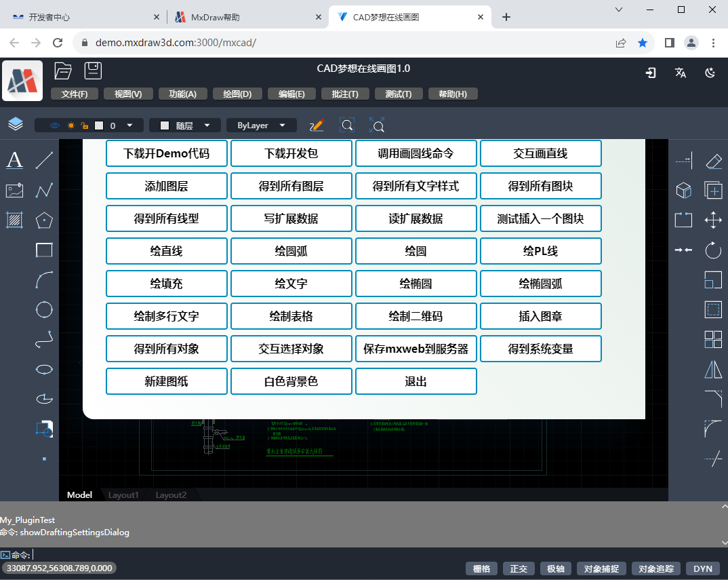This screenshot has height=580, width=728.
Task: Select the Arc tool
Action: click(44, 279)
